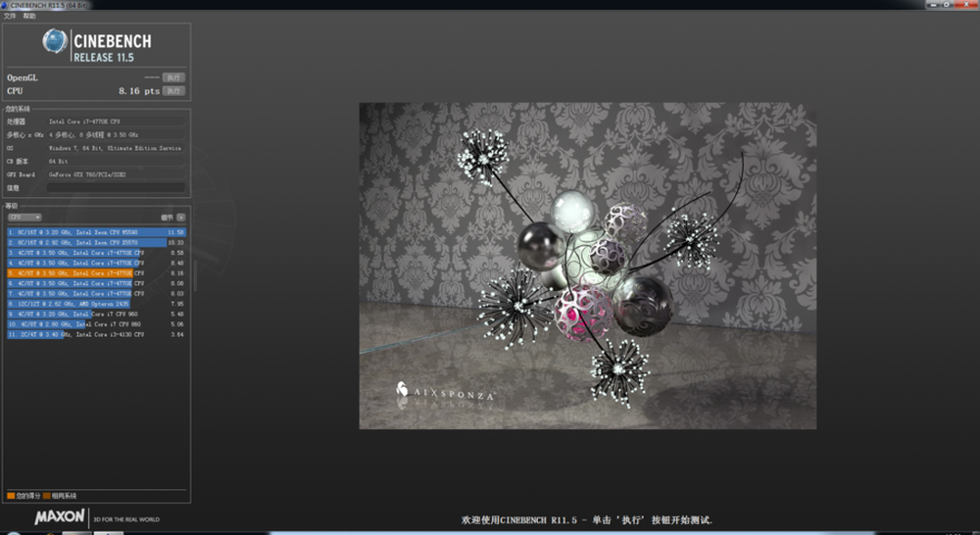The image size is (980, 535).
Task: Select ranking row 6 with score 8.08
Action: click(x=96, y=283)
